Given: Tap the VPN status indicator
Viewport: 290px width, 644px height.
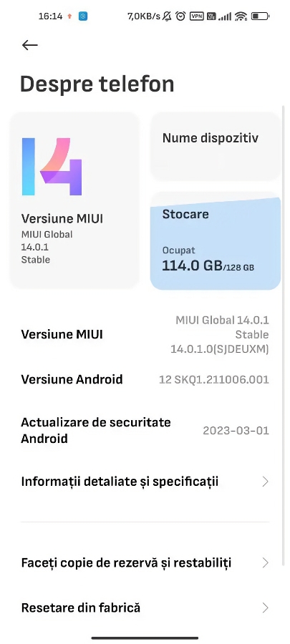Looking at the screenshot, I should 196,16.
